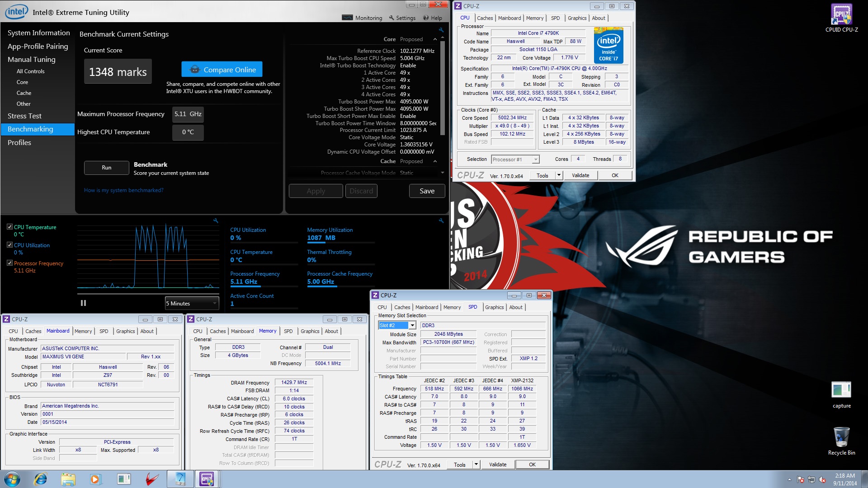Viewport: 868px width, 488px height.
Task: Click the red ROG taskbar icon
Action: 152,479
